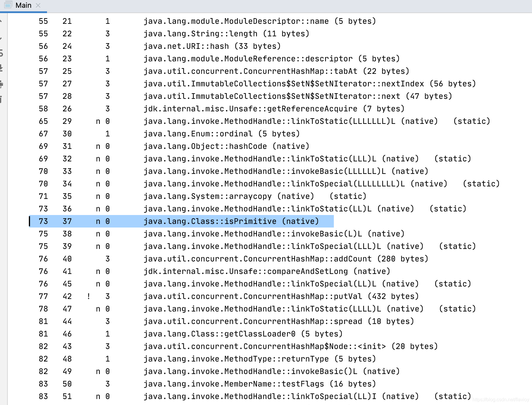Click the SetNIterator::next (47 bytes) line
This screenshot has width=532, height=405.
coord(298,96)
